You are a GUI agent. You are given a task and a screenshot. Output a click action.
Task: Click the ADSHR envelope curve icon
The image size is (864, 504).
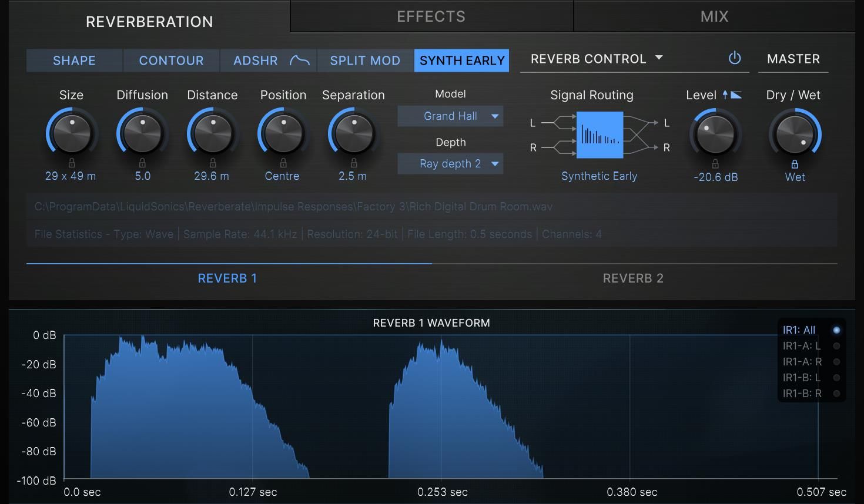pyautogui.click(x=300, y=60)
